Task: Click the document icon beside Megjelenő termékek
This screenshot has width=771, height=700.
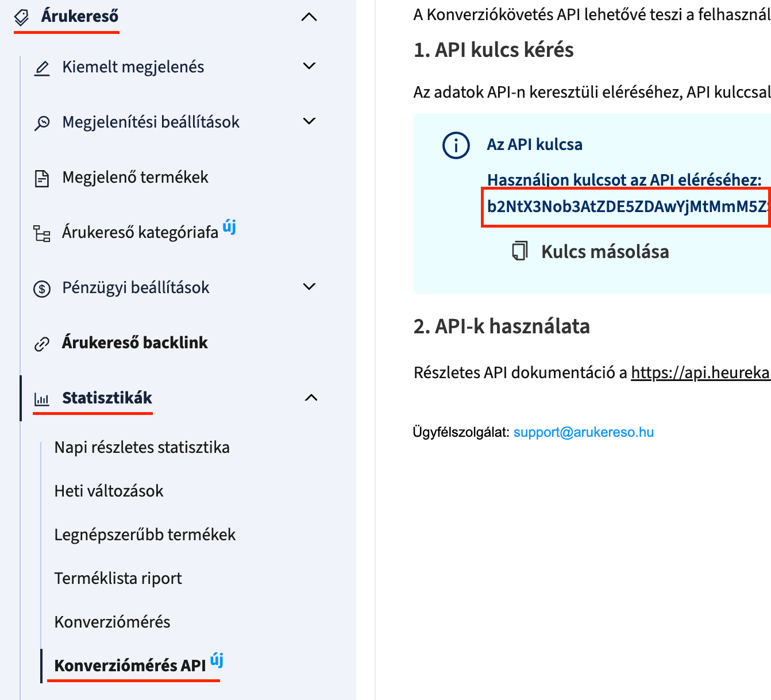Action: [42, 178]
